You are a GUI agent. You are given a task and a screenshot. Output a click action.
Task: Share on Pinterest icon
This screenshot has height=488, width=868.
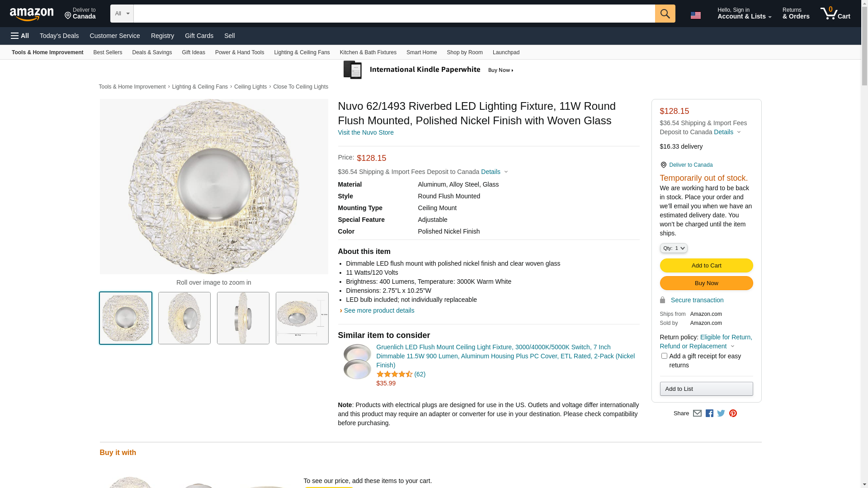pyautogui.click(x=733, y=413)
